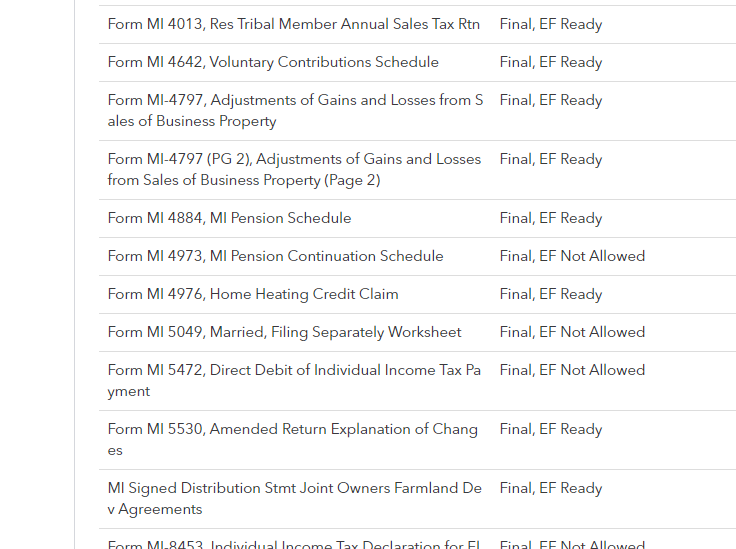The image size is (736, 549).
Task: Click Form MI-4797 Adjustments of Gains and Losses
Action: click(295, 110)
